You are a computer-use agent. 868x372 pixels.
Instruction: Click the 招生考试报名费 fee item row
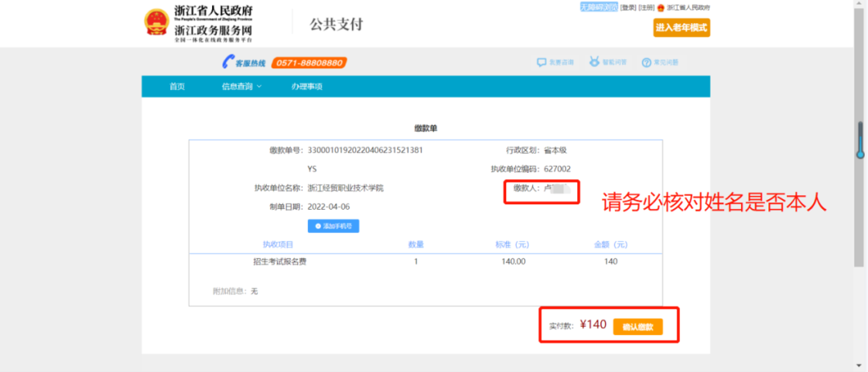pyautogui.click(x=280, y=261)
